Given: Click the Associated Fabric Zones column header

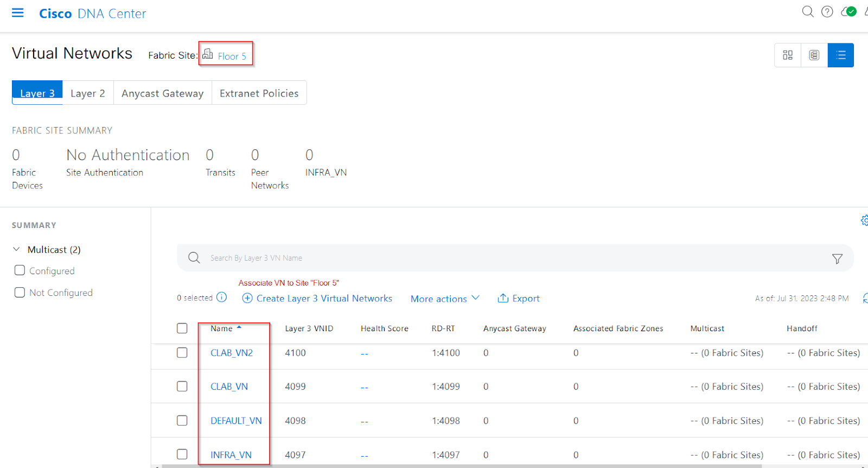Looking at the screenshot, I should point(618,328).
